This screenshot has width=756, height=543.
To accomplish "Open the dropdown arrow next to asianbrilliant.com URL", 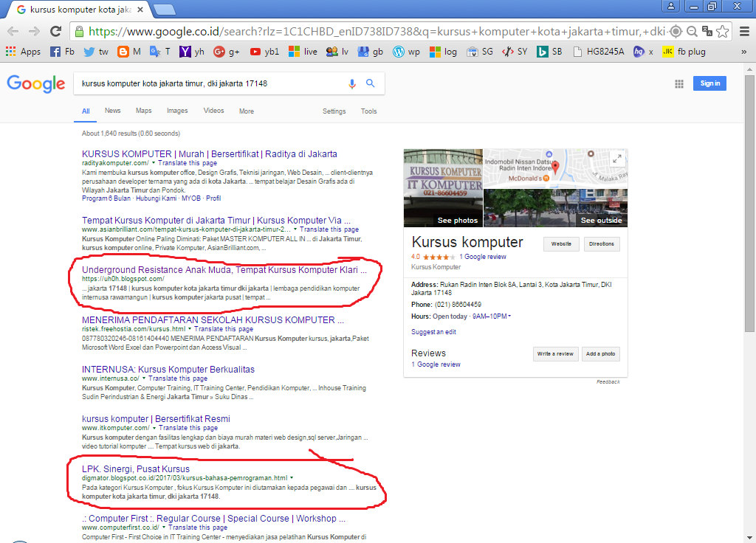I will 295,230.
